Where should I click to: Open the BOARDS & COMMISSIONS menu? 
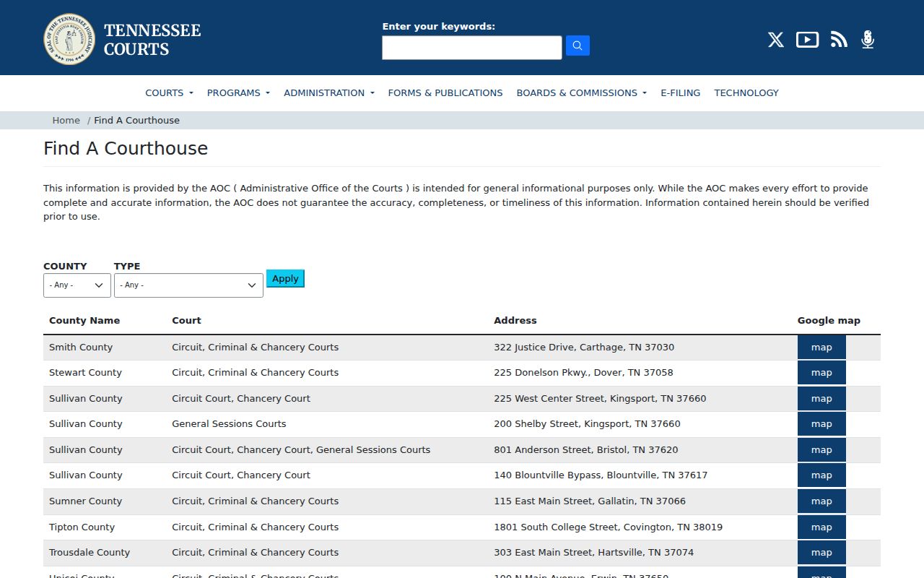coord(582,92)
